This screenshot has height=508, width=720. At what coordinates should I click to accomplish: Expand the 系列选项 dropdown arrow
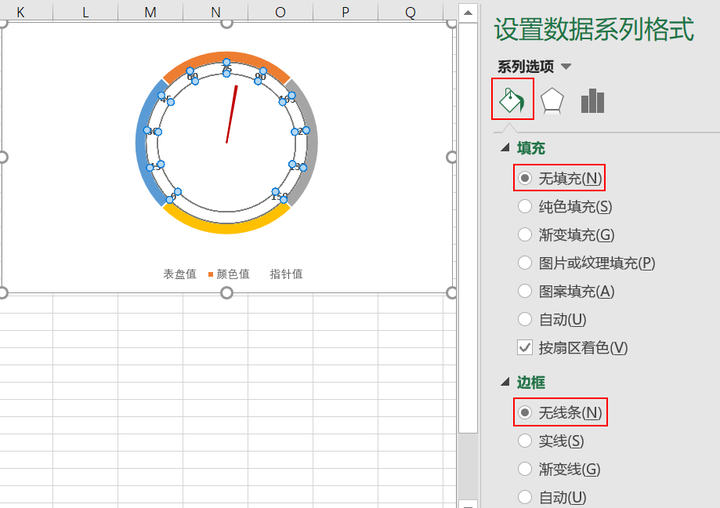tap(566, 67)
